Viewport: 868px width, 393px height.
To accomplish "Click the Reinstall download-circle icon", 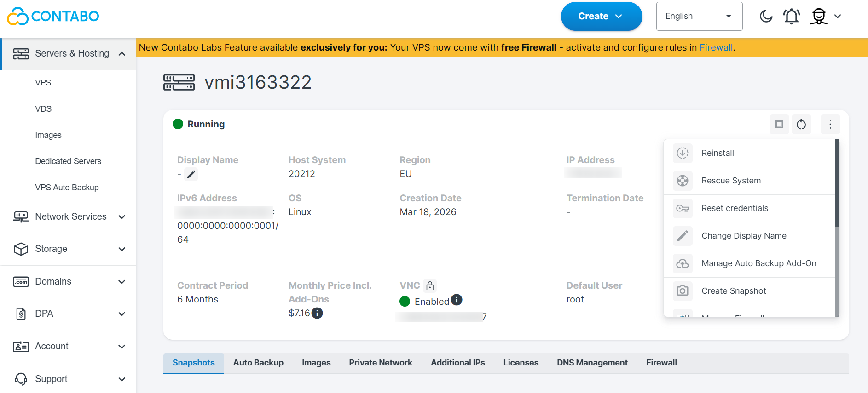I will (x=683, y=153).
